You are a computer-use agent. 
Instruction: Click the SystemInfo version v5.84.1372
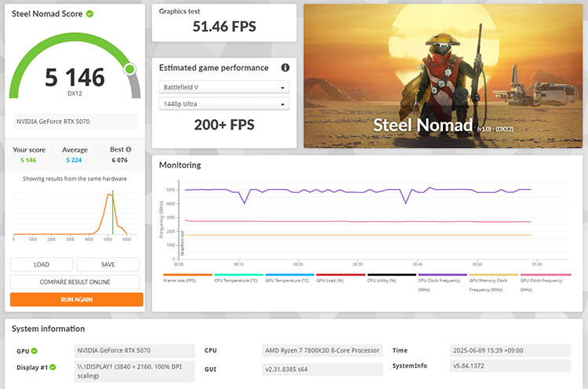[x=510, y=365]
